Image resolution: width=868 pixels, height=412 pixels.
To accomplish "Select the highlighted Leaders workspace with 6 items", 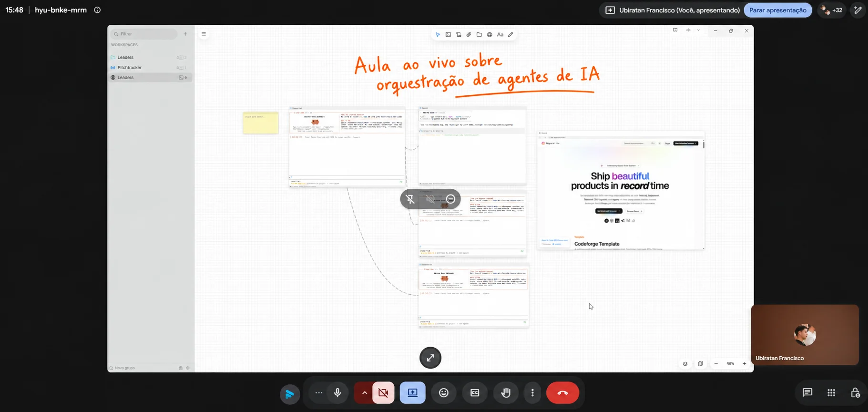I will [150, 78].
